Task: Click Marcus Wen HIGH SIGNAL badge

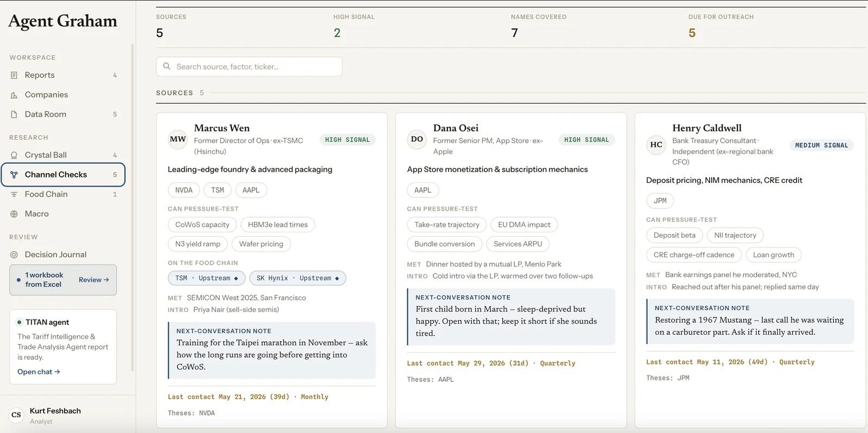Action: click(348, 140)
